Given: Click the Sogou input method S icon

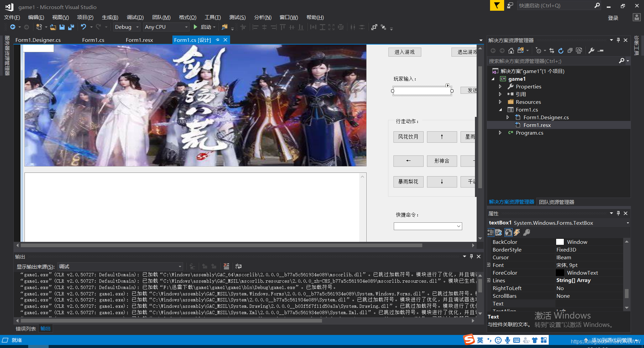Looking at the screenshot, I should click(x=469, y=340).
